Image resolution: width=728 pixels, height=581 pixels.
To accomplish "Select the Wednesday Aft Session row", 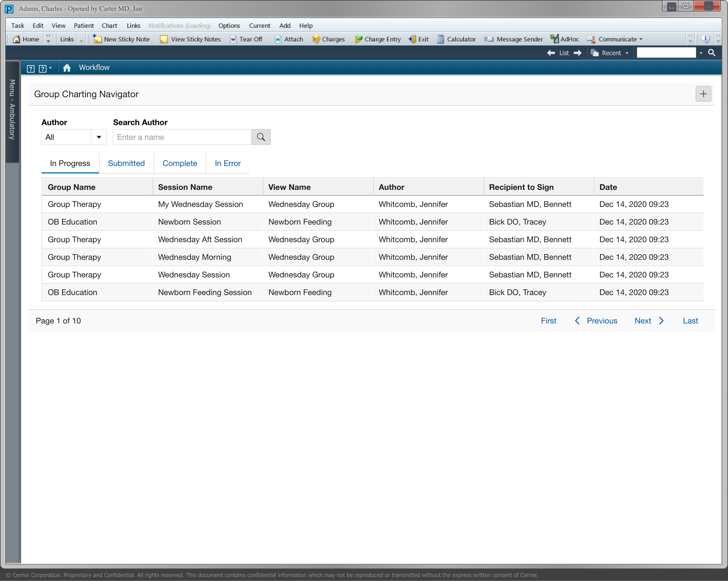I will click(372, 239).
